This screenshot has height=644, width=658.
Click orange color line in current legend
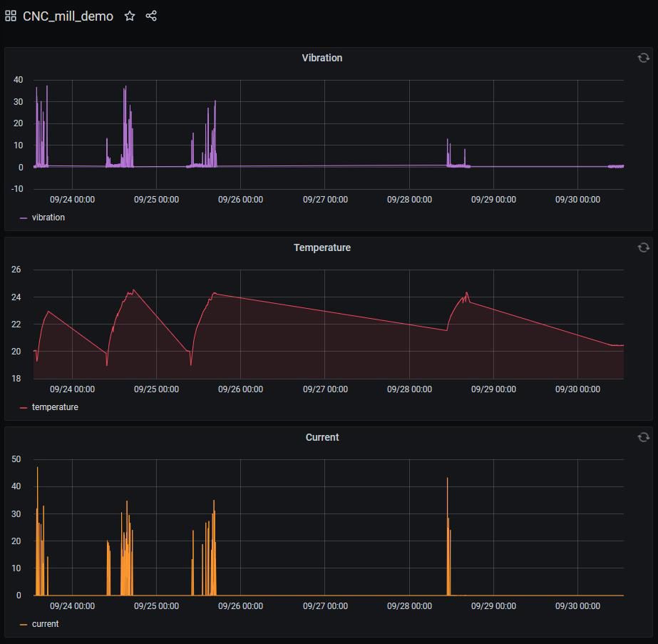point(24,624)
